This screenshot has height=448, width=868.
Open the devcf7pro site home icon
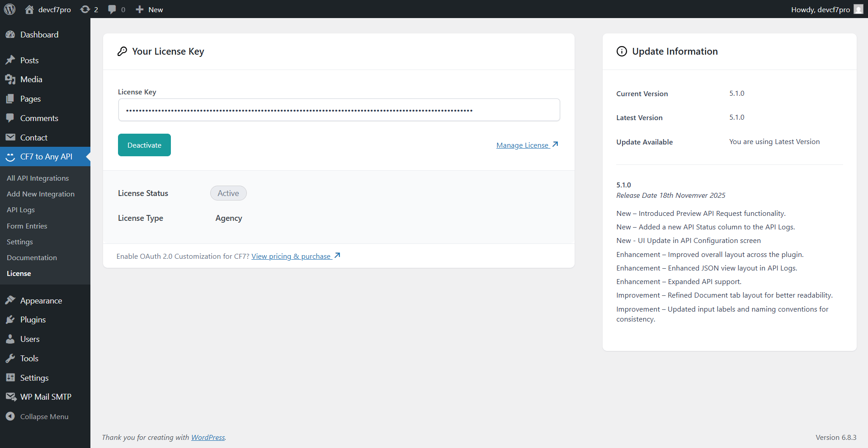29,9
